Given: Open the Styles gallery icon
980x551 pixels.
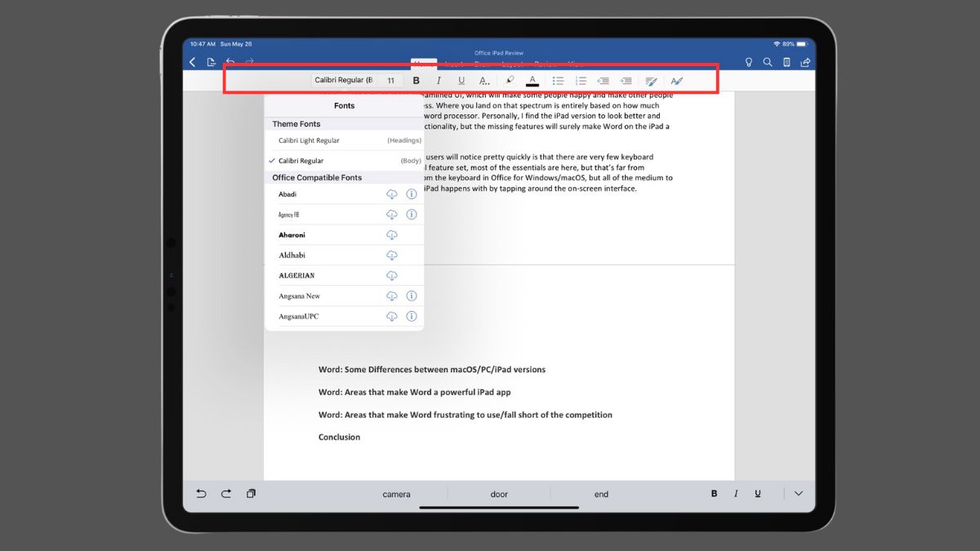Looking at the screenshot, I should tap(676, 81).
